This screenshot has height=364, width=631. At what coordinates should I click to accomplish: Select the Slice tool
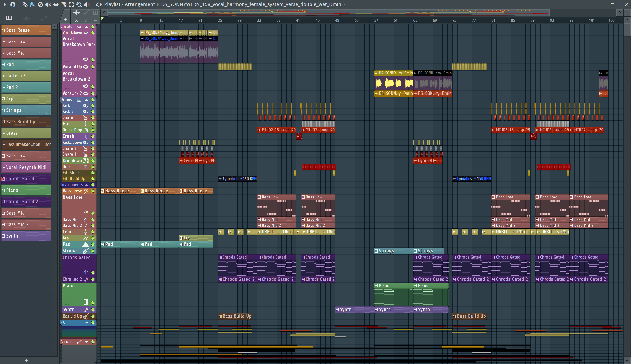[x=63, y=4]
